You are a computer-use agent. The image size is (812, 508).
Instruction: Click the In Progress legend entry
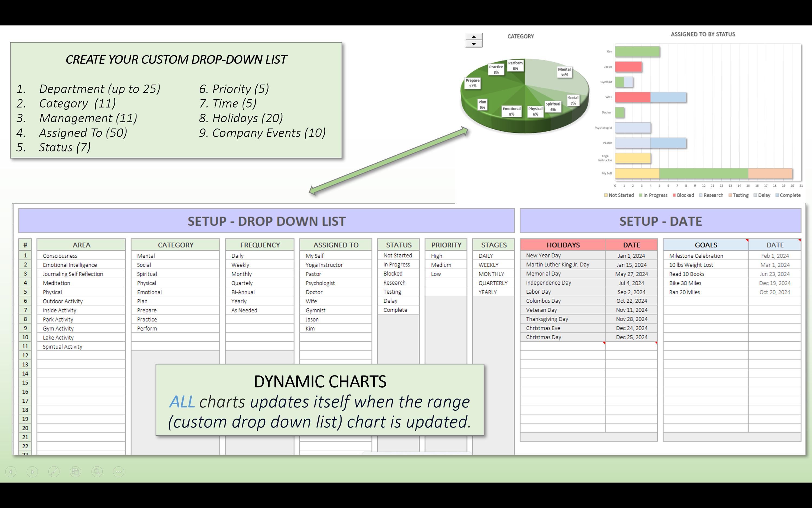coord(653,195)
